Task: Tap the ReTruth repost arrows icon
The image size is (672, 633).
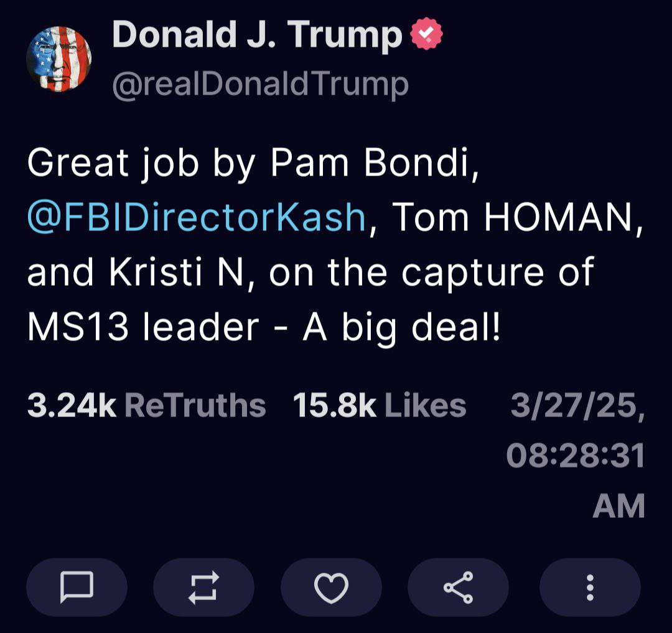Action: (x=203, y=587)
